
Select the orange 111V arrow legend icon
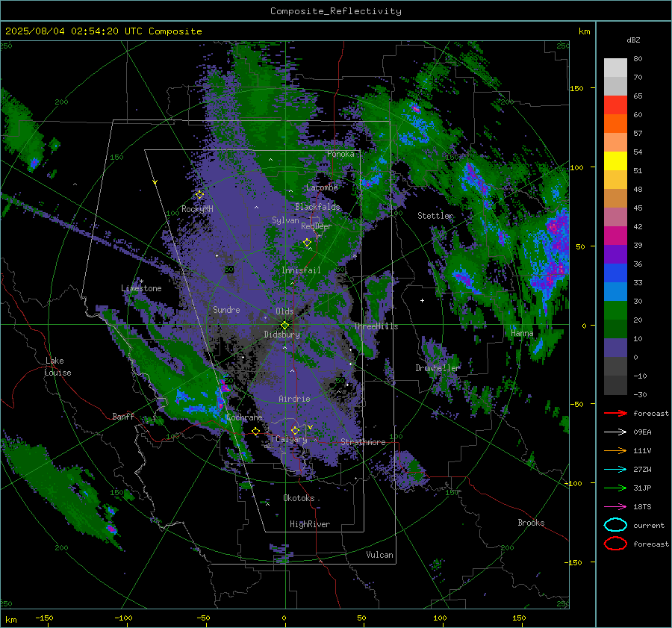click(x=615, y=450)
